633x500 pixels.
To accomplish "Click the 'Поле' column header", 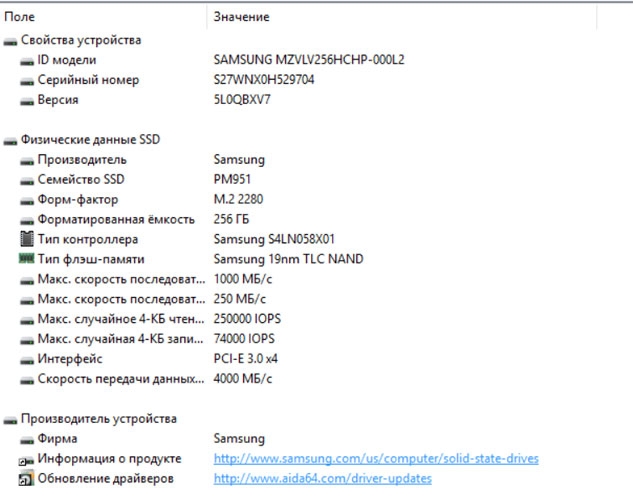I will point(19,17).
